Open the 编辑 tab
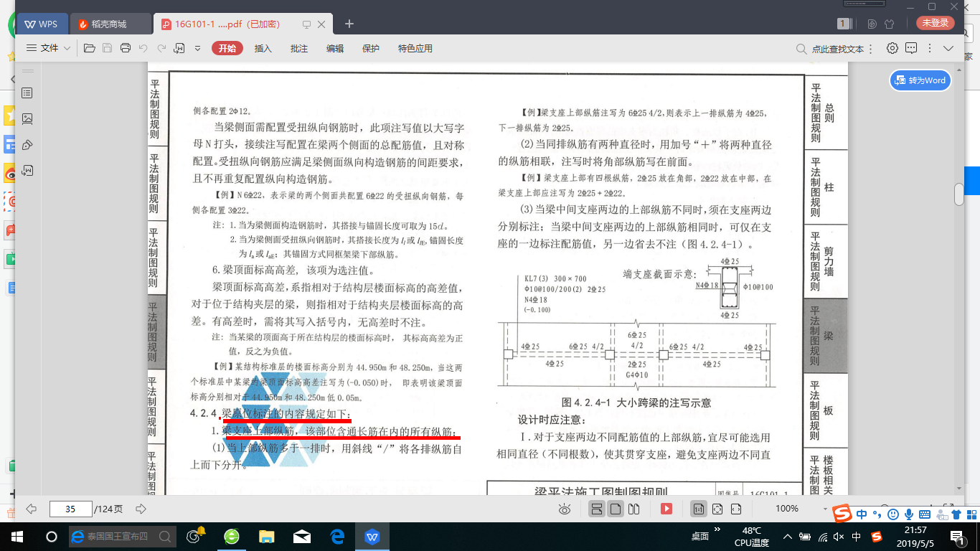 click(335, 49)
